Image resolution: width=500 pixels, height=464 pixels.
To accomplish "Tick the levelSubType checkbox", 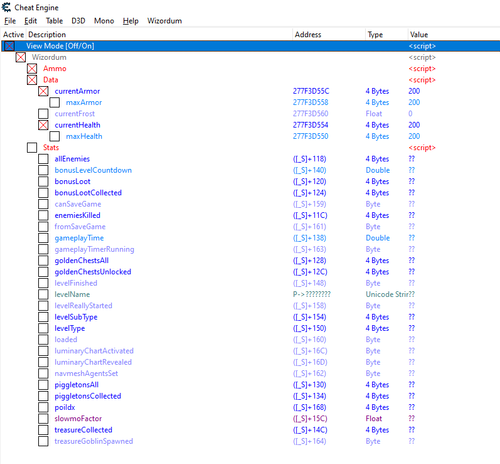I will (x=43, y=317).
